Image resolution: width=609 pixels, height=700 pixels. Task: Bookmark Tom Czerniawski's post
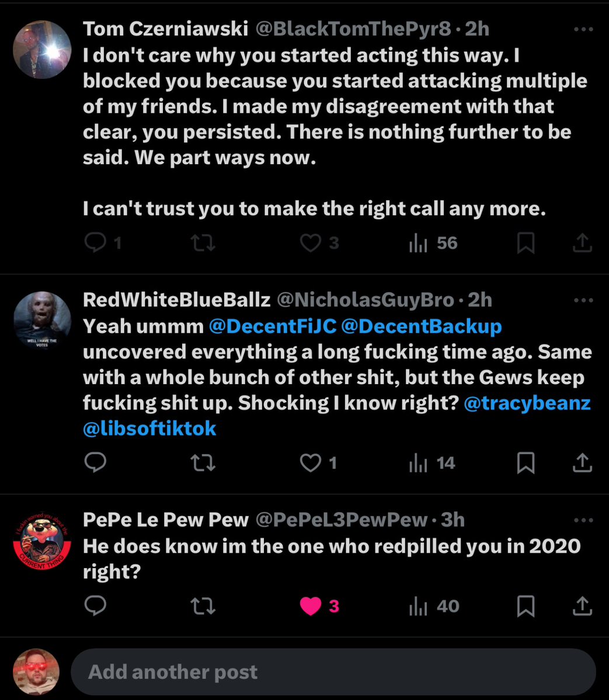click(x=526, y=243)
